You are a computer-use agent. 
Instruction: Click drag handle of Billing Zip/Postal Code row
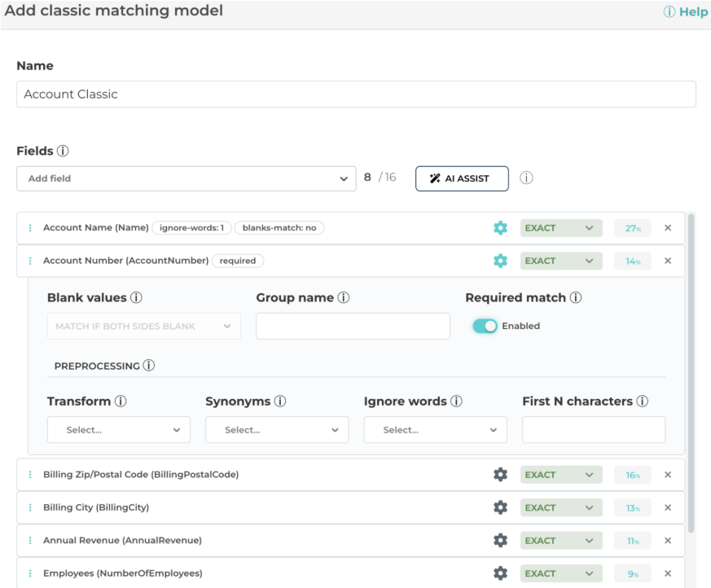click(30, 475)
